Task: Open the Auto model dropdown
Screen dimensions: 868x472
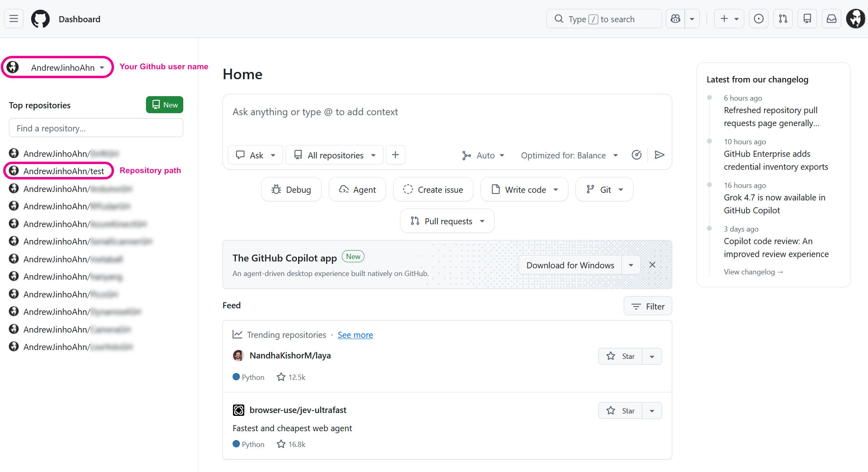Action: (x=483, y=155)
